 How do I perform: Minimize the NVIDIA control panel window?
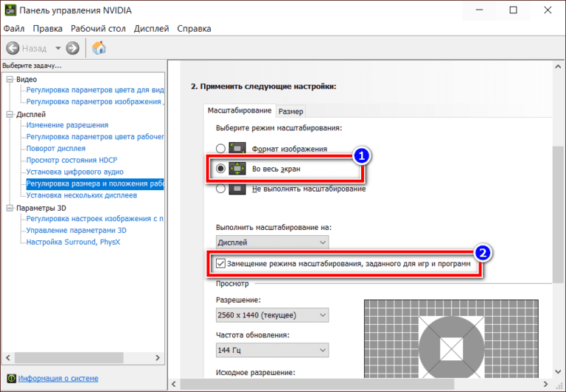click(479, 10)
